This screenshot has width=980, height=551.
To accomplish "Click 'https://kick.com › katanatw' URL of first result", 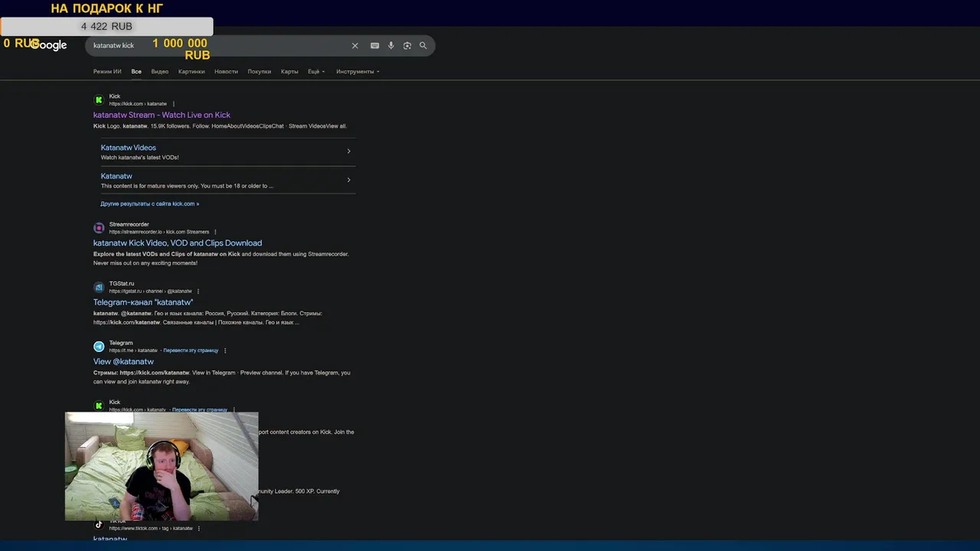I will 138,104.
